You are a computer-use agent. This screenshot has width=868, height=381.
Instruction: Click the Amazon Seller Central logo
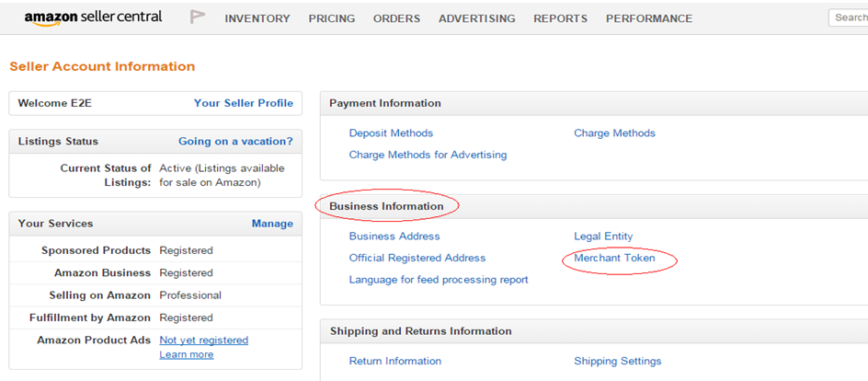point(93,18)
